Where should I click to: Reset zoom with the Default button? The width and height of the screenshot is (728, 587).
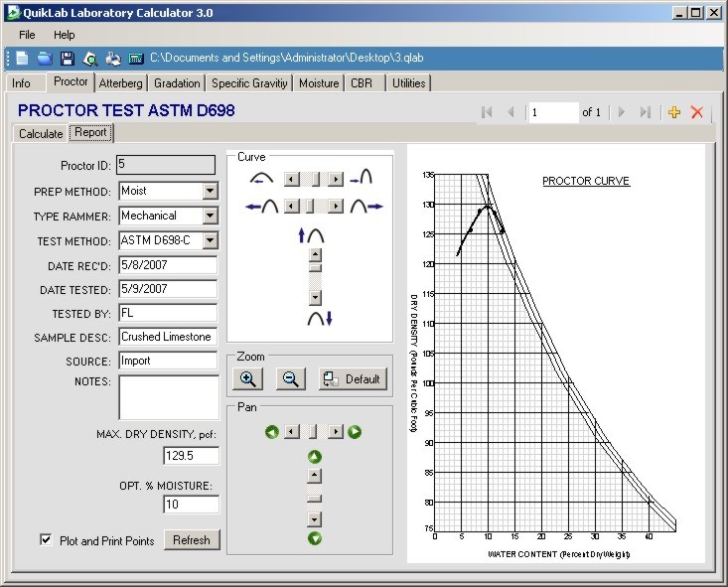point(353,379)
